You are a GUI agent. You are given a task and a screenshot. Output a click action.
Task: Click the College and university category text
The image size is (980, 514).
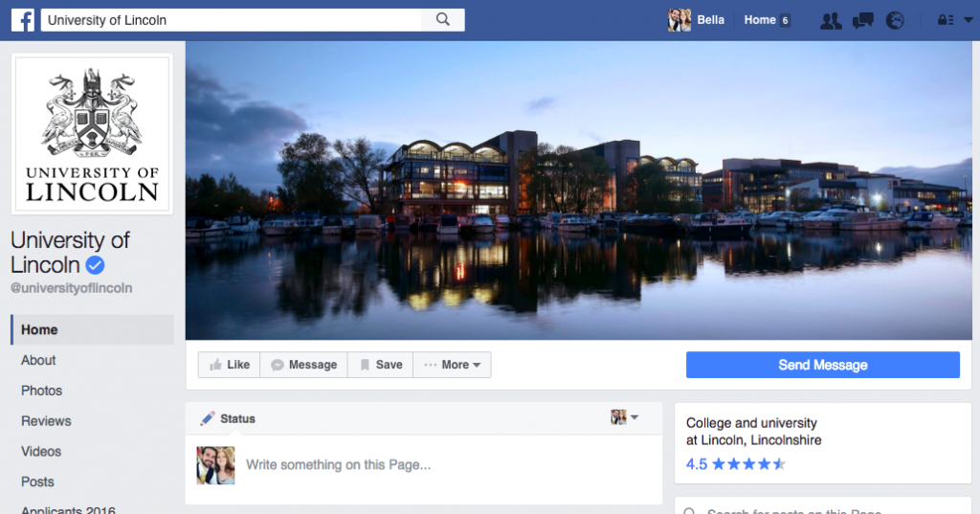[751, 423]
